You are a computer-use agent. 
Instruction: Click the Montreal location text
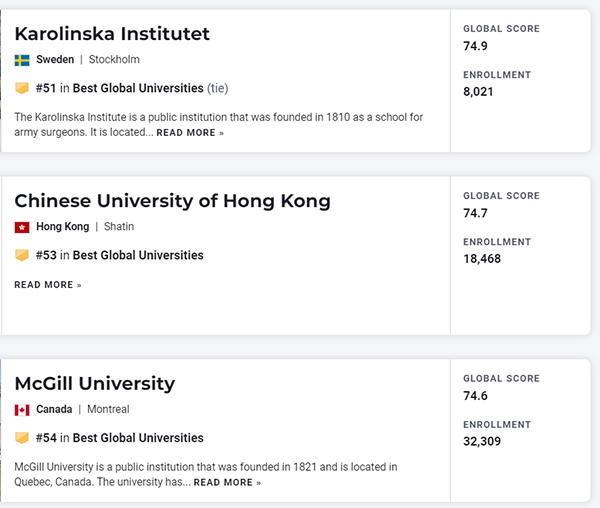coord(108,410)
